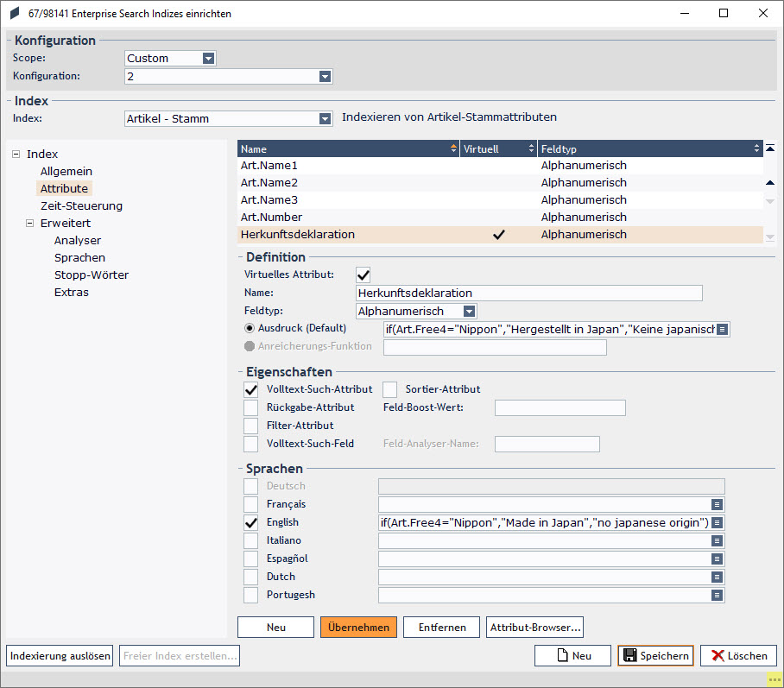Enable Volltext-Such-Feld checkbox
The image size is (784, 688).
(x=251, y=444)
